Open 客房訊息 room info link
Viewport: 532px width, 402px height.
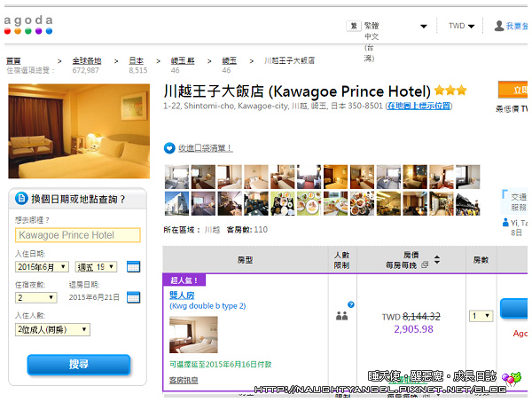click(184, 381)
